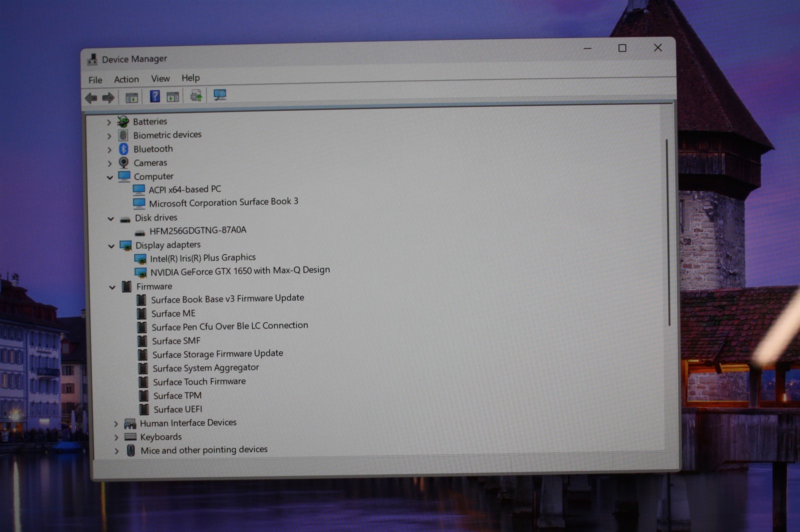
Task: Collapse the Computer node
Action: coord(110,177)
